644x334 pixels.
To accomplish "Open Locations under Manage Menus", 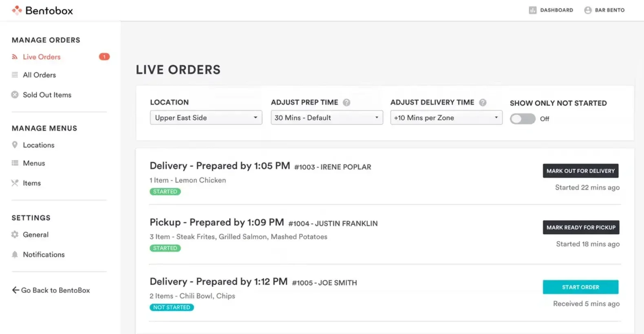I will [39, 145].
